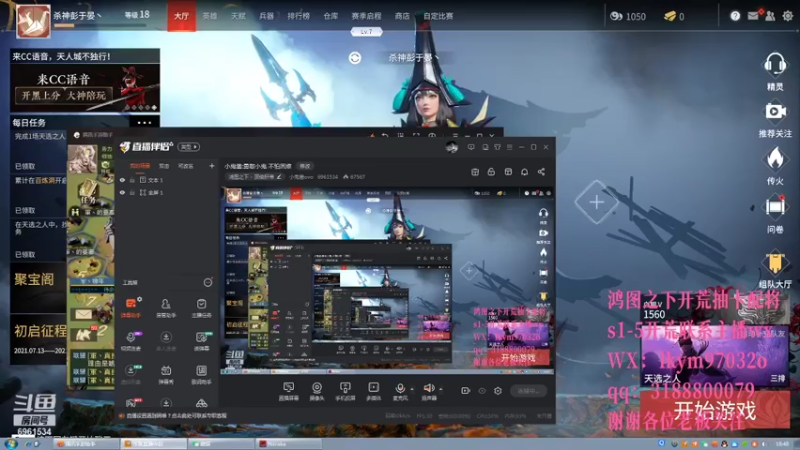Toggle preview eye icon near settings
This screenshot has height=450, width=800.
(482, 391)
